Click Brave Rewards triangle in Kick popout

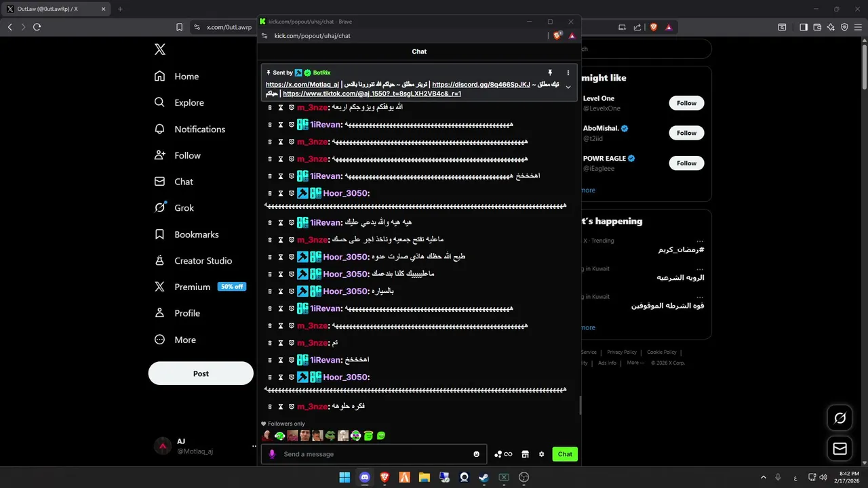[572, 36]
